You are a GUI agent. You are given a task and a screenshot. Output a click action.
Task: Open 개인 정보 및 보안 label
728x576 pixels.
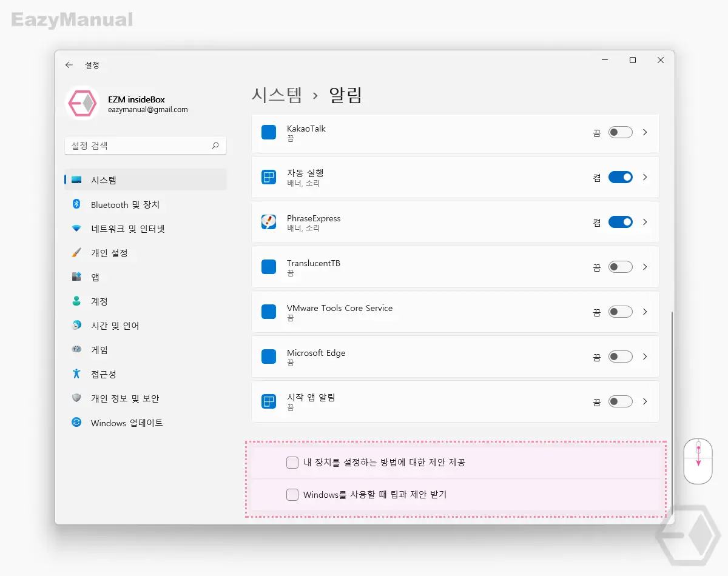click(125, 398)
